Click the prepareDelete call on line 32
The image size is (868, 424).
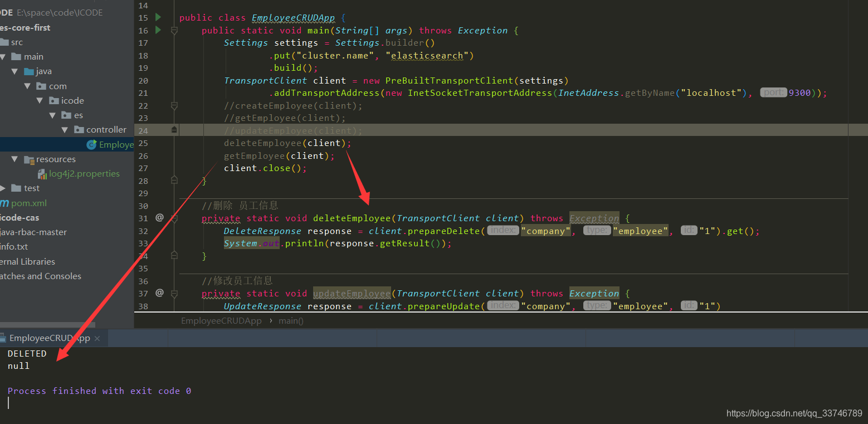pos(443,231)
